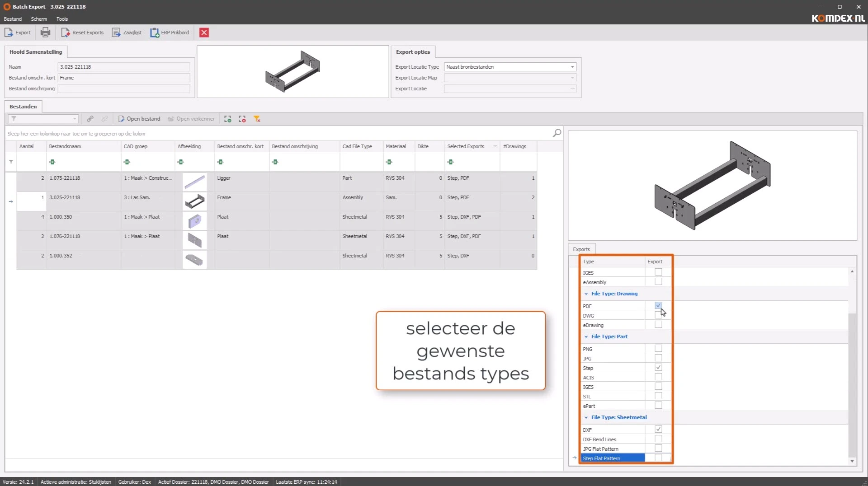Collapse the File Type: Drawing group
Viewport: 868px width, 486px height.
click(586, 294)
